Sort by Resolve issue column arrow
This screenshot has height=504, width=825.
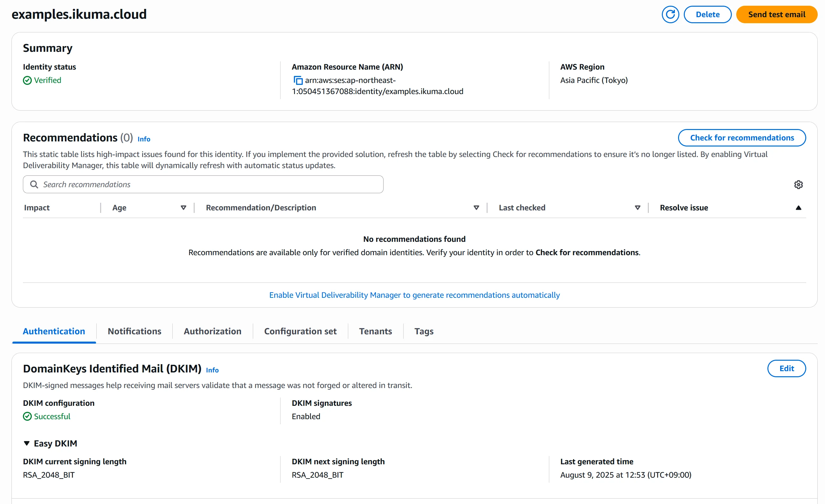pyautogui.click(x=798, y=208)
